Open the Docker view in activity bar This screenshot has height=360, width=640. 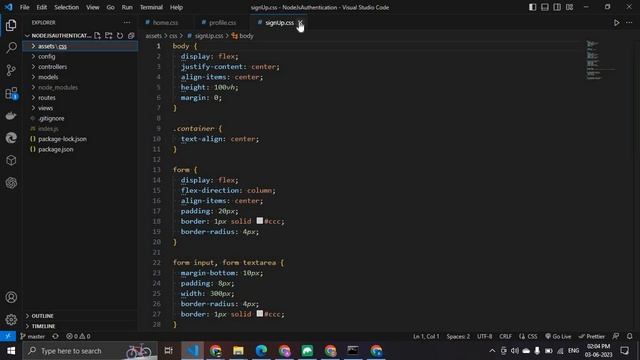point(11,116)
